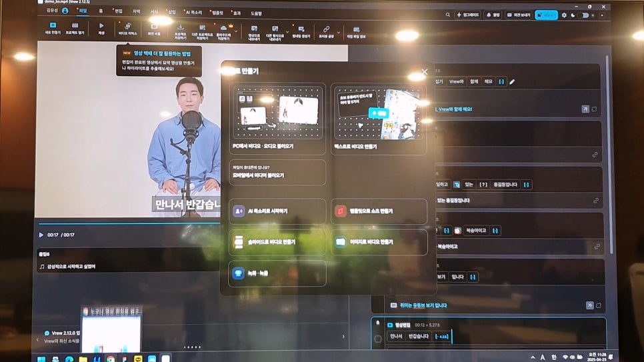
Task: Choose 이미지로 비디오 만들기 option
Action: coord(379,242)
